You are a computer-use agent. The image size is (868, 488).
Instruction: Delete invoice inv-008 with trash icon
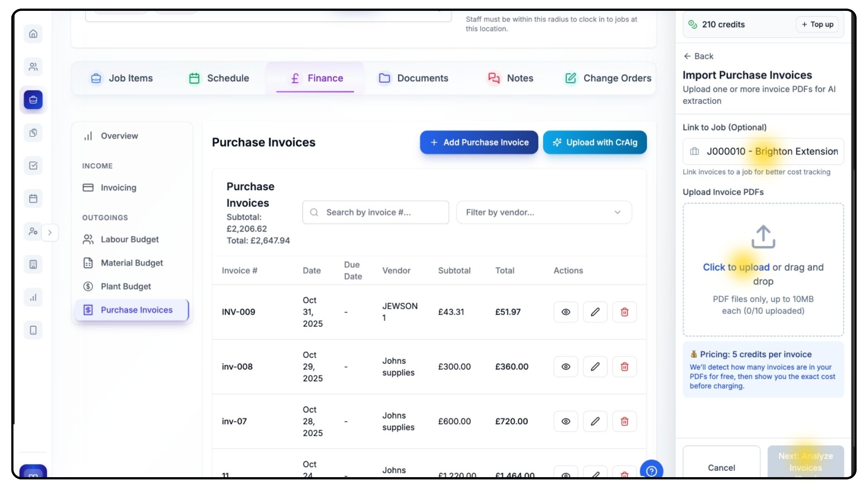click(624, 366)
